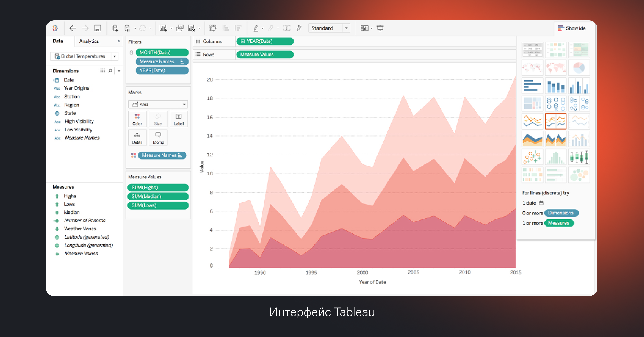Click the swap rows and columns icon
Viewport: 644px width, 337px height.
(213, 28)
